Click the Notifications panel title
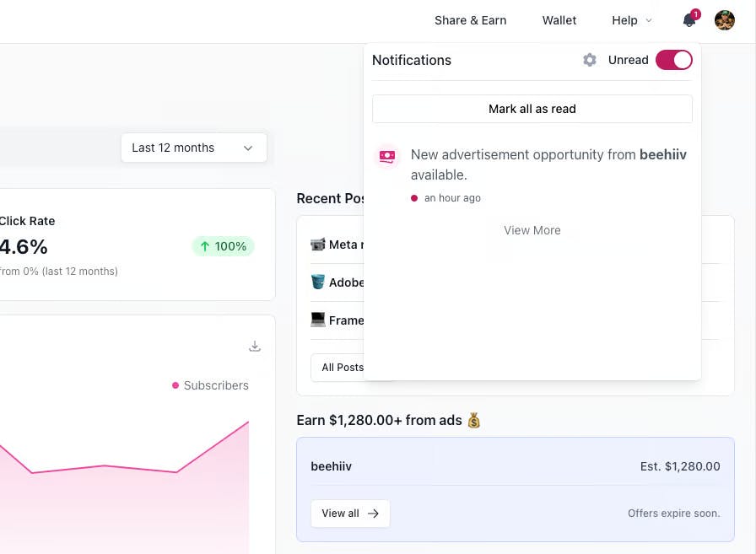 pos(411,60)
